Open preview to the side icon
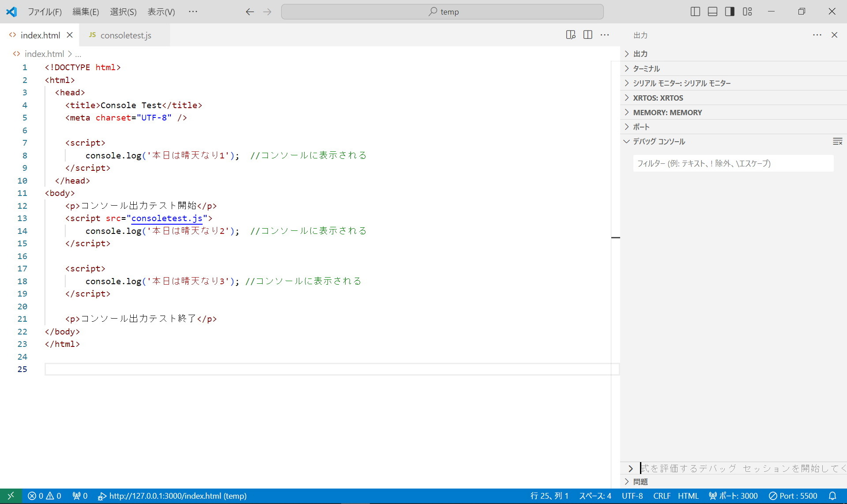This screenshot has width=847, height=504. (x=570, y=35)
